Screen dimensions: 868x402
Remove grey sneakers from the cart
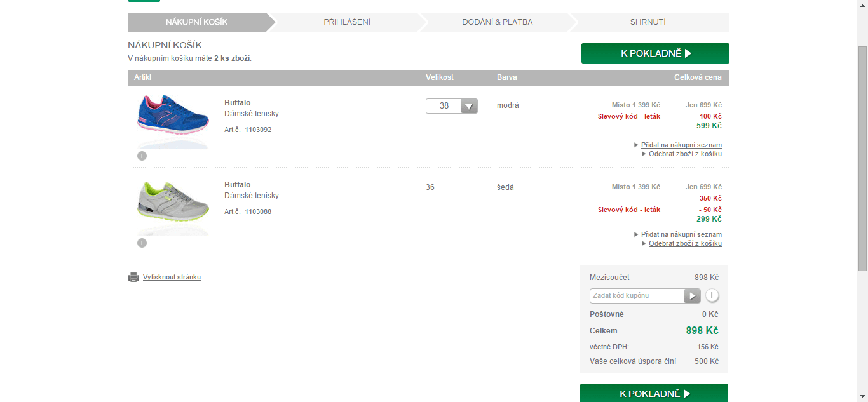tap(685, 243)
